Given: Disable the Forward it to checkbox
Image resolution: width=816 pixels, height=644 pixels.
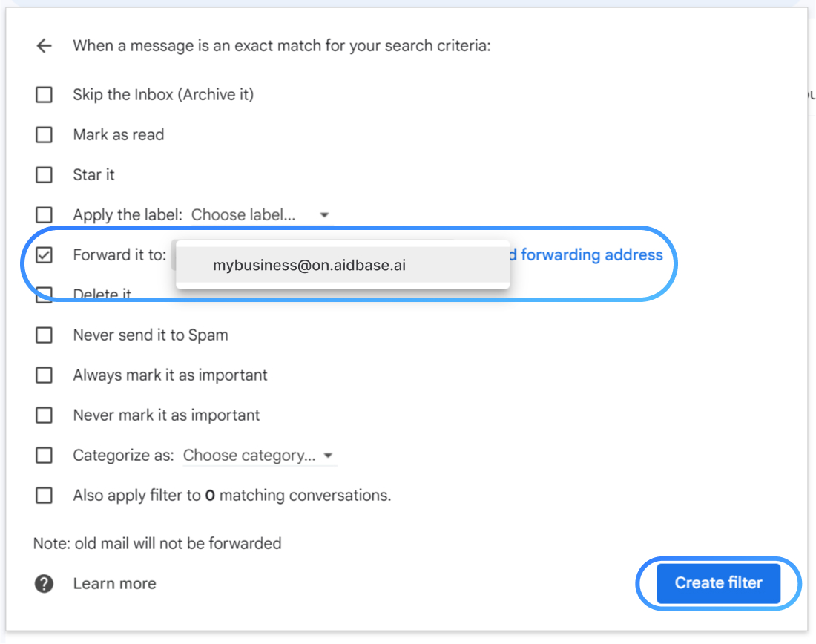Looking at the screenshot, I should 43,254.
